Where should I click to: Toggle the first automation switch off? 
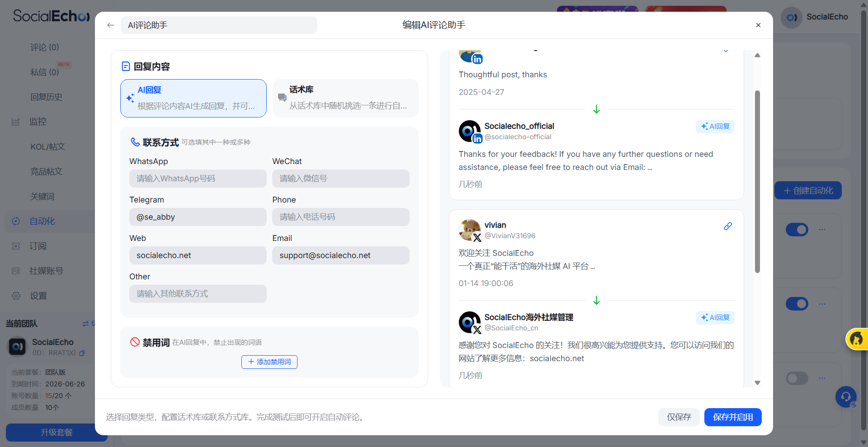pos(797,230)
